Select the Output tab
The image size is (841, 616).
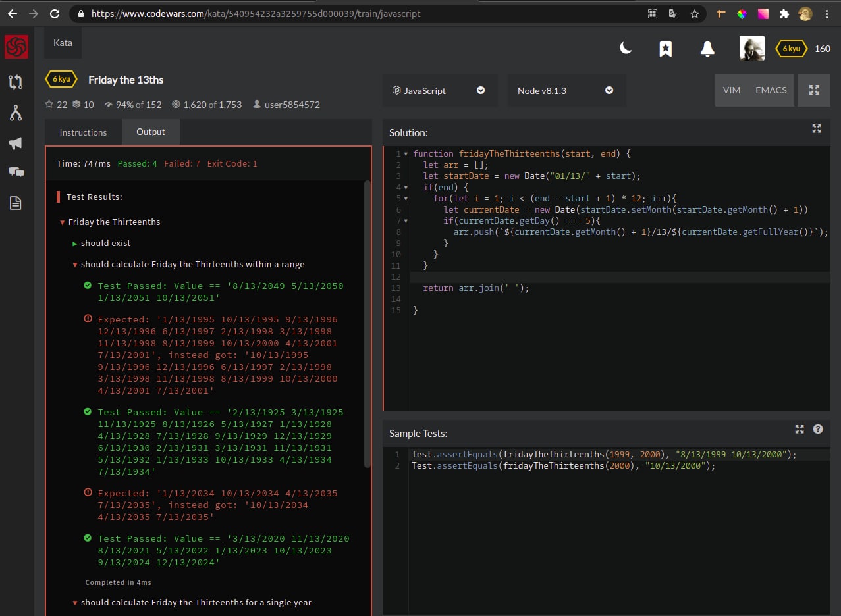[150, 132]
